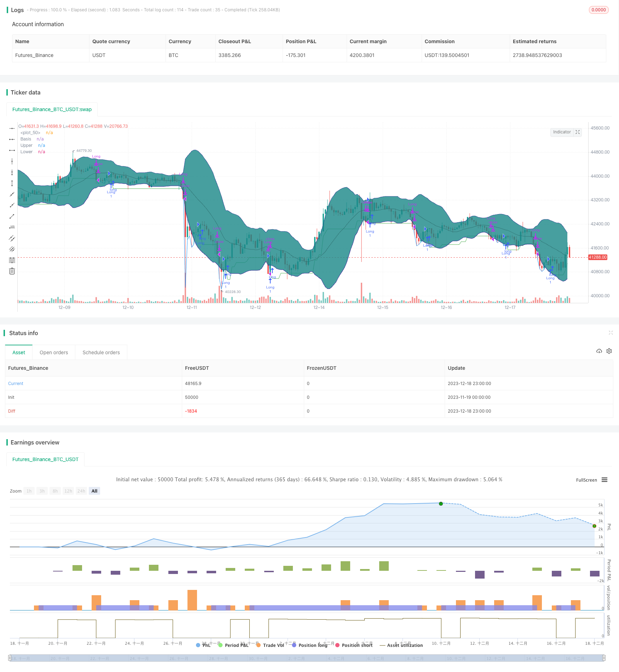
Task: Open the earnings chart hamburger menu
Action: [x=604, y=480]
